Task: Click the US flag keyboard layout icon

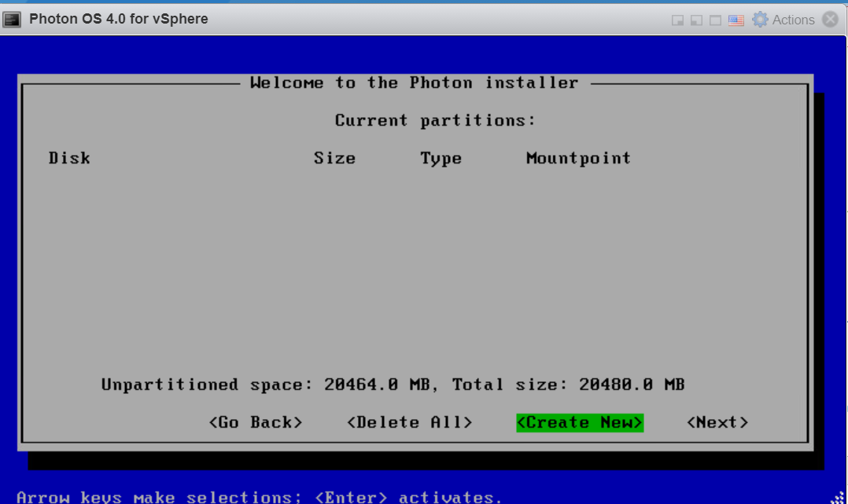Action: tap(736, 20)
